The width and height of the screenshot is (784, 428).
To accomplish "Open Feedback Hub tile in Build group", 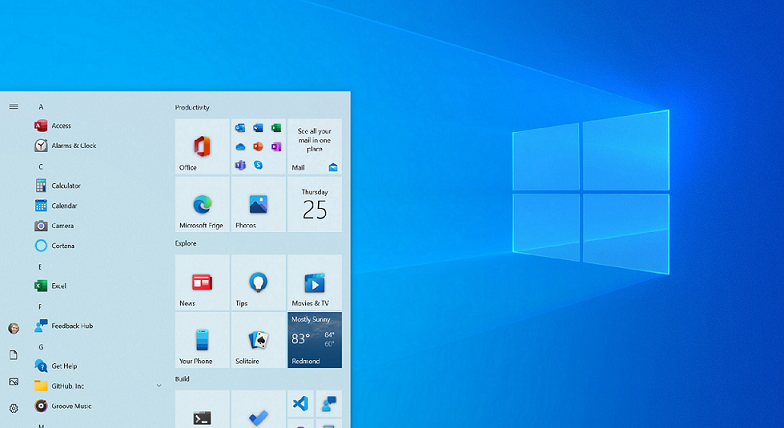I will click(329, 404).
